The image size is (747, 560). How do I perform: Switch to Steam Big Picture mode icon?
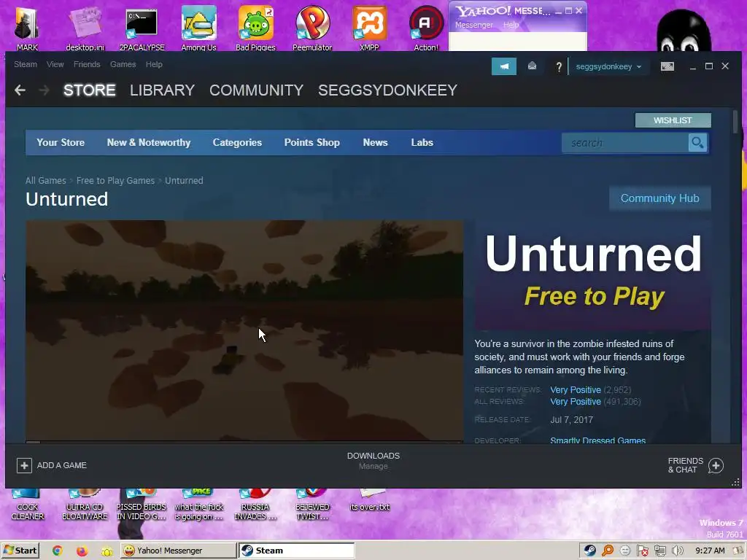[x=667, y=66]
